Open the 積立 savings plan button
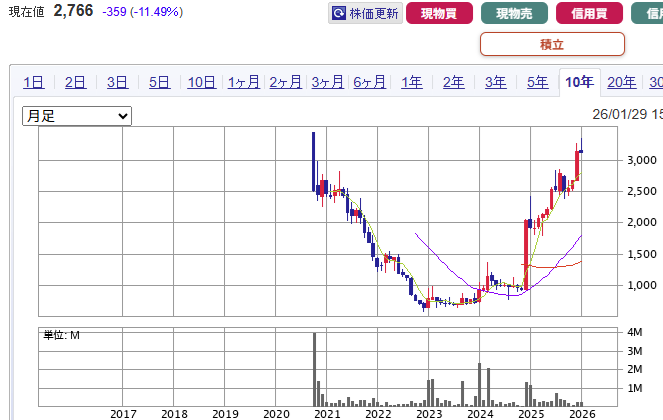 pyautogui.click(x=552, y=44)
